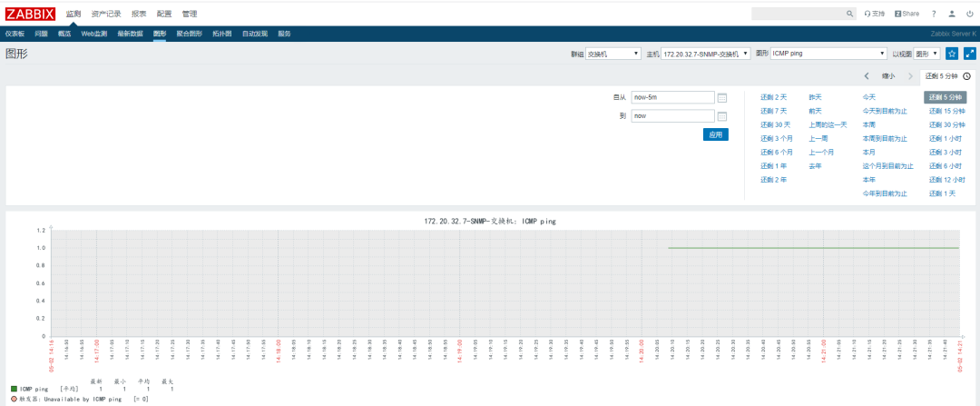Select the 7 天 range link

tap(774, 112)
